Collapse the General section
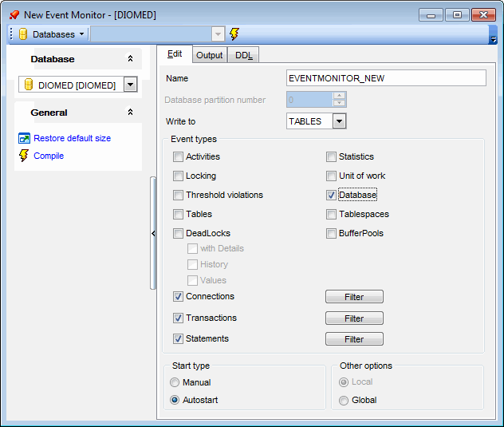504x427 pixels. [x=130, y=113]
